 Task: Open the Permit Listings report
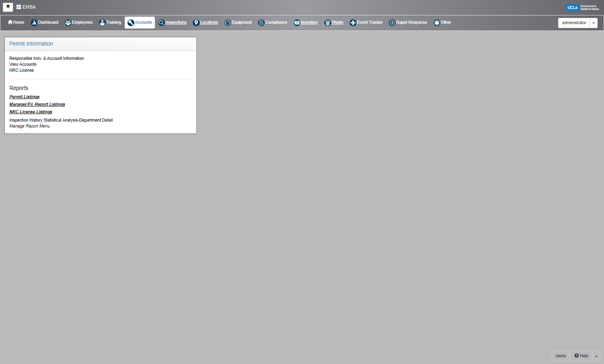point(25,97)
